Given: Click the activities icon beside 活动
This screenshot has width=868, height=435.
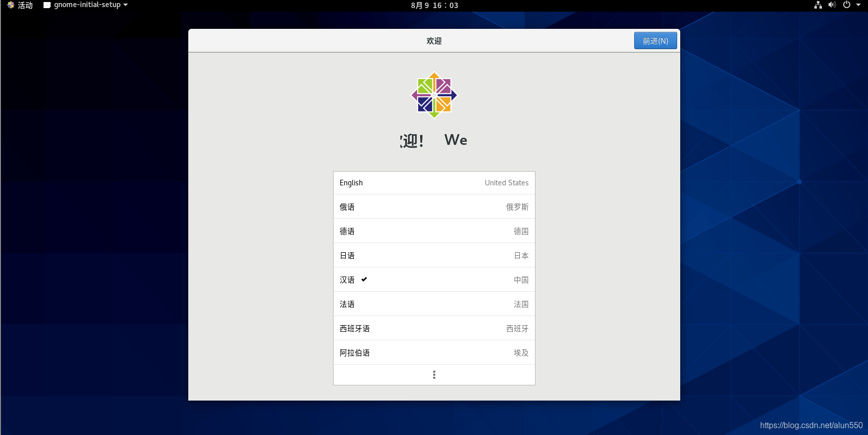Looking at the screenshot, I should coord(11,5).
